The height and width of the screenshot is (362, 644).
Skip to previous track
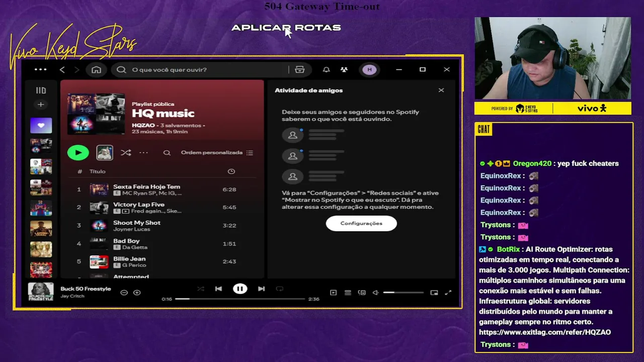click(x=218, y=289)
